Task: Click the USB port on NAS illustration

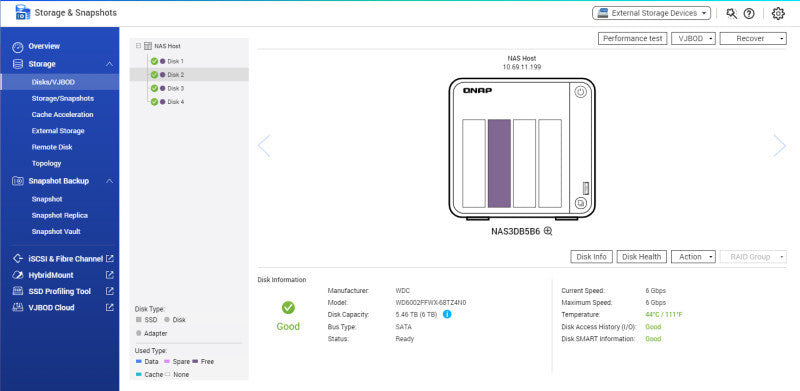Action: point(585,187)
